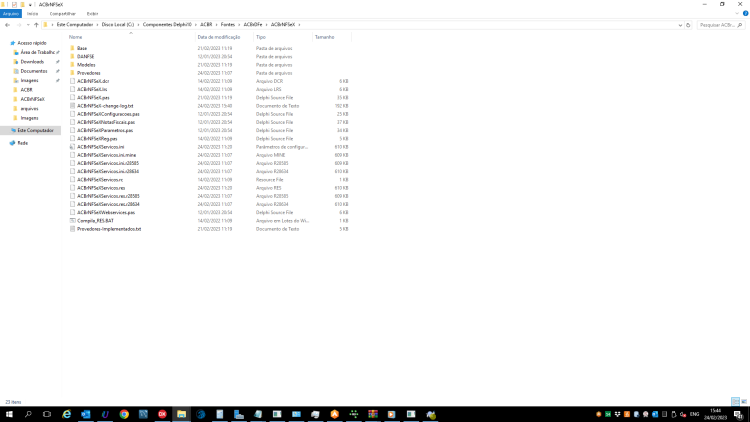This screenshot has height=422, width=750.
Task: Select the file ACBrNFSeXServicos.ini.mine
Action: pyautogui.click(x=106, y=155)
